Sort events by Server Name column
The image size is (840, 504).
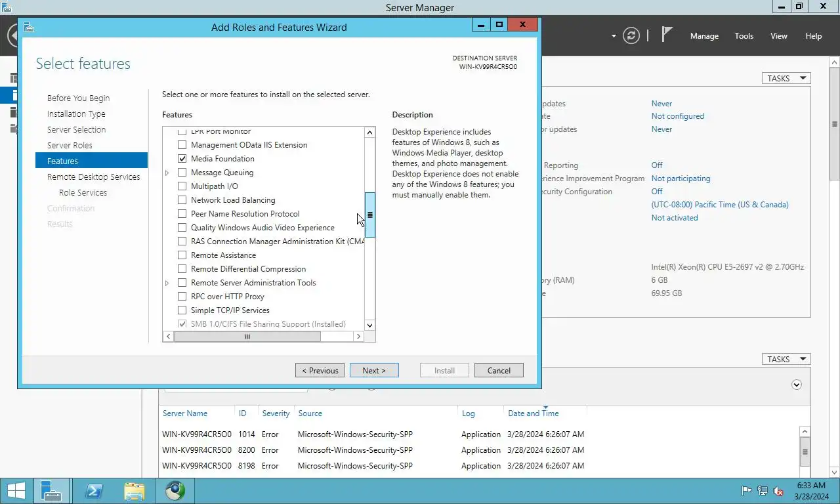click(185, 413)
